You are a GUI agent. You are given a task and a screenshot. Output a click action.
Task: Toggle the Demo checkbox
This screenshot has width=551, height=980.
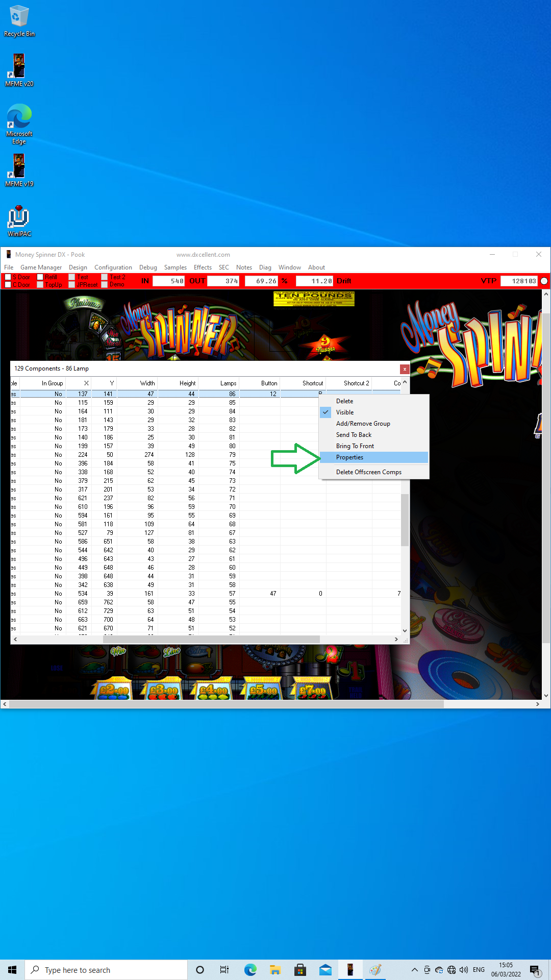point(105,285)
